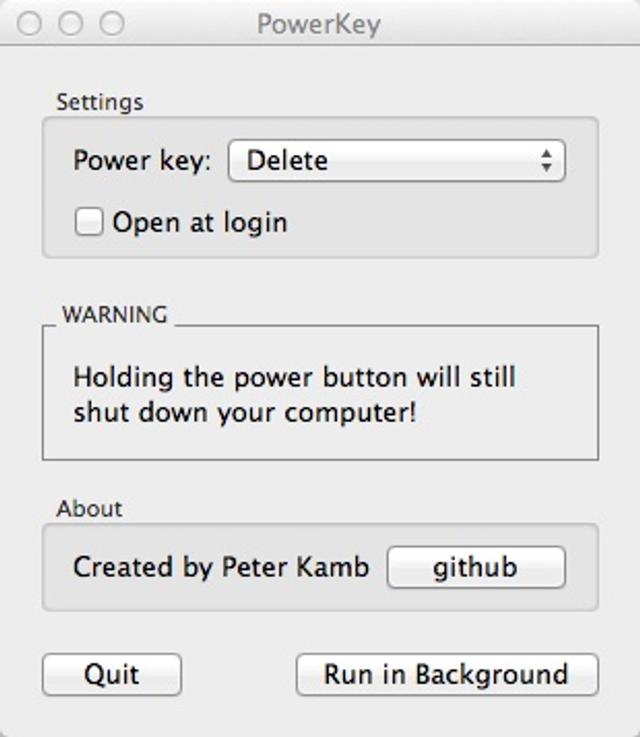Click the "Power key:" label
Viewport: 640px width, 737px height.
point(142,161)
